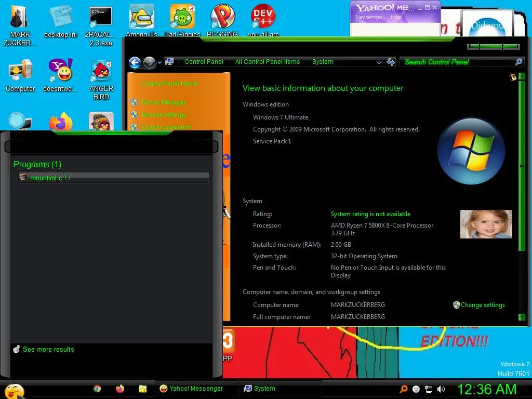The image size is (532, 399).
Task: Click the computer icon in the address bar
Action: point(169,62)
